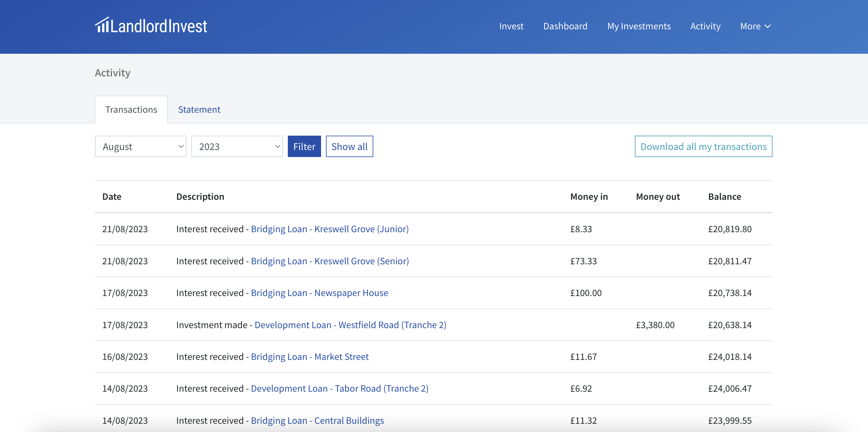This screenshot has height=432, width=868.
Task: Open Development Loan - Westfield Road (Tranche 2)
Action: 350,325
